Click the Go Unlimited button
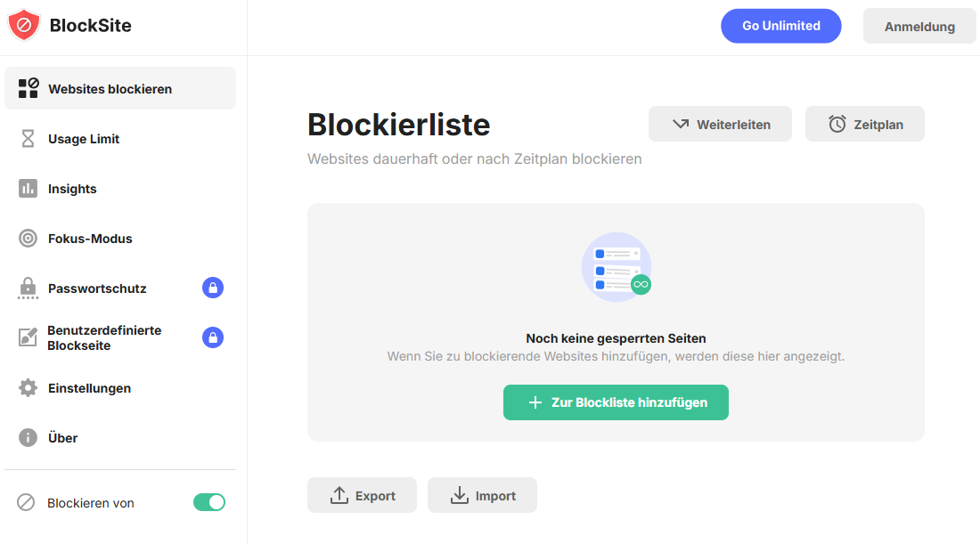Image resolution: width=980 pixels, height=544 pixels. coord(781,26)
